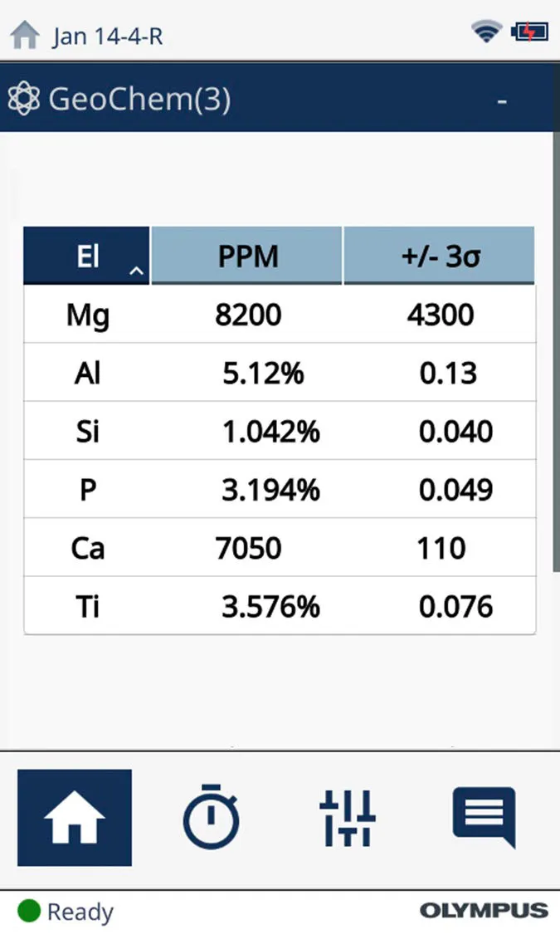The image size is (560, 934).
Task: Tap the Ca PPM value 7050
Action: tap(248, 548)
